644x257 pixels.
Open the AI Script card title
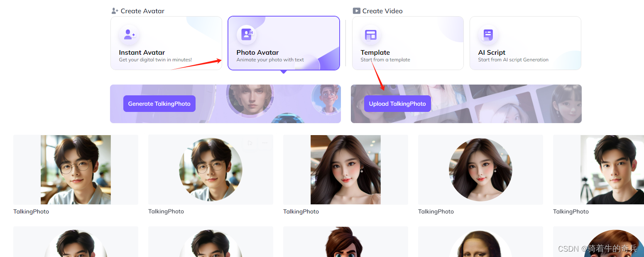click(492, 52)
